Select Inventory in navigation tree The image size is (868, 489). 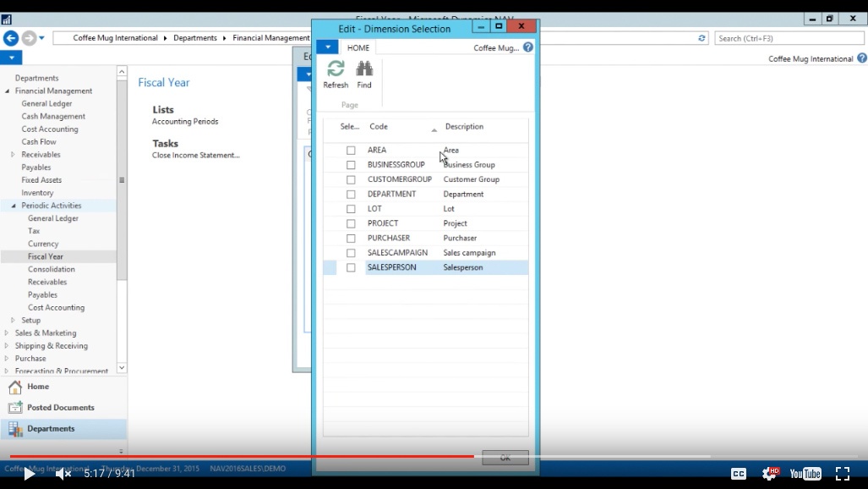coord(37,193)
